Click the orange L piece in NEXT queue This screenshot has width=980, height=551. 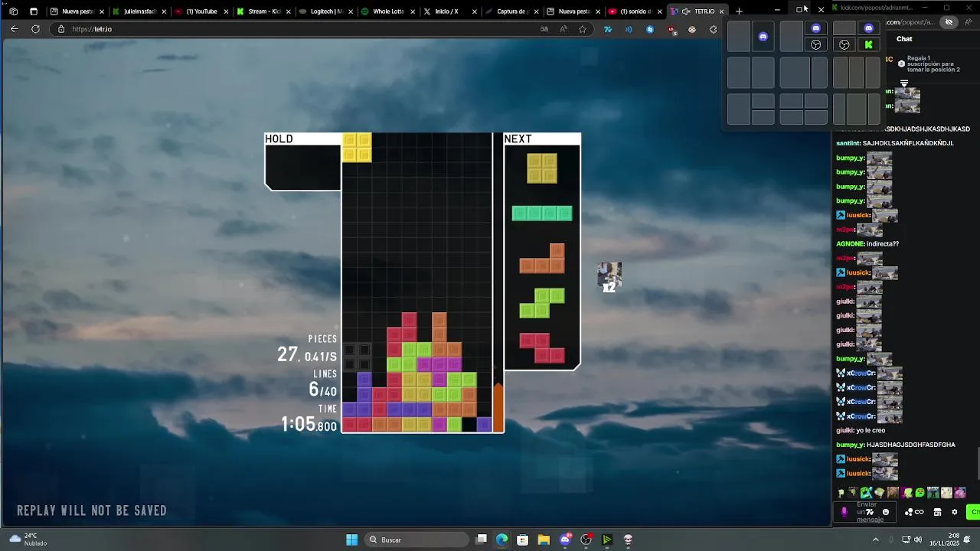pos(542,259)
